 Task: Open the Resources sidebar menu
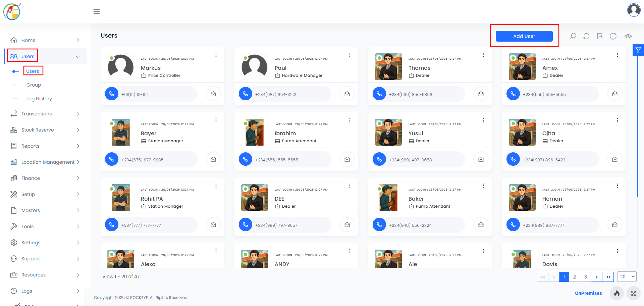coord(45,275)
